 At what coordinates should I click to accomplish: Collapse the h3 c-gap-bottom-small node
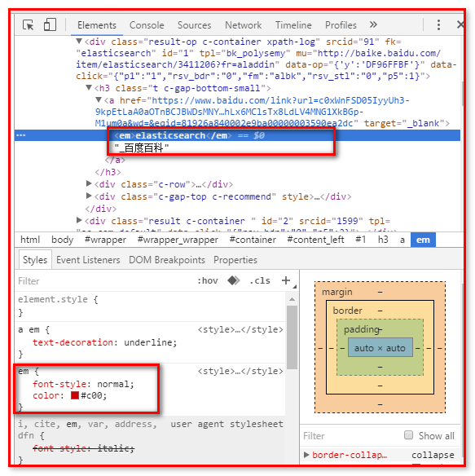click(89, 88)
